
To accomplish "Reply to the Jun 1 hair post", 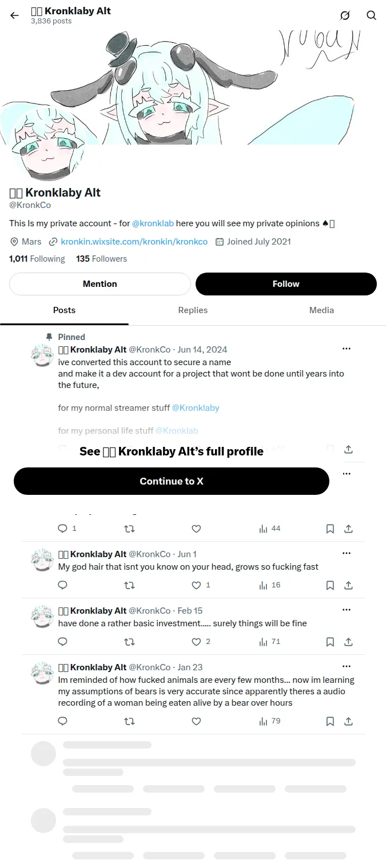I will (x=63, y=585).
